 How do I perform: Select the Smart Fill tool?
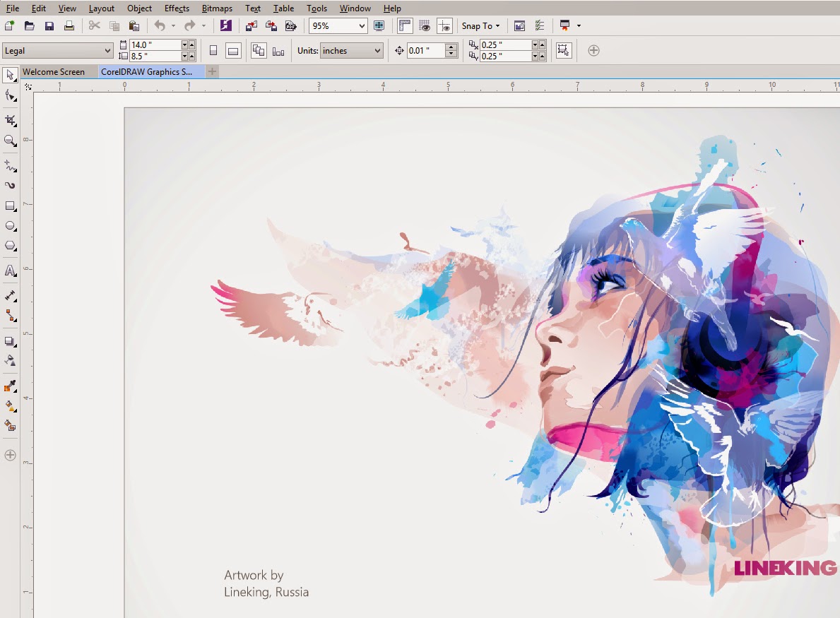tap(10, 427)
